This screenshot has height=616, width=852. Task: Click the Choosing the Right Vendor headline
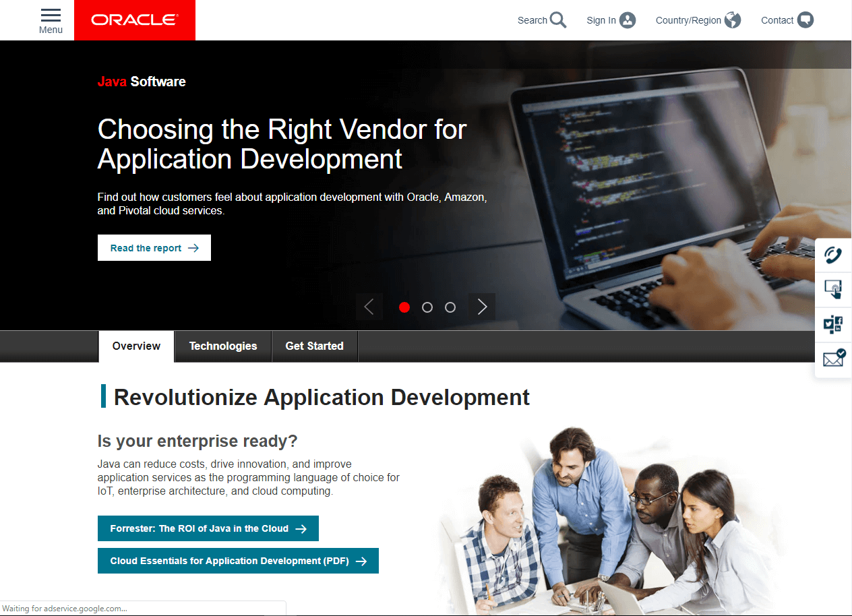pyautogui.click(x=282, y=144)
